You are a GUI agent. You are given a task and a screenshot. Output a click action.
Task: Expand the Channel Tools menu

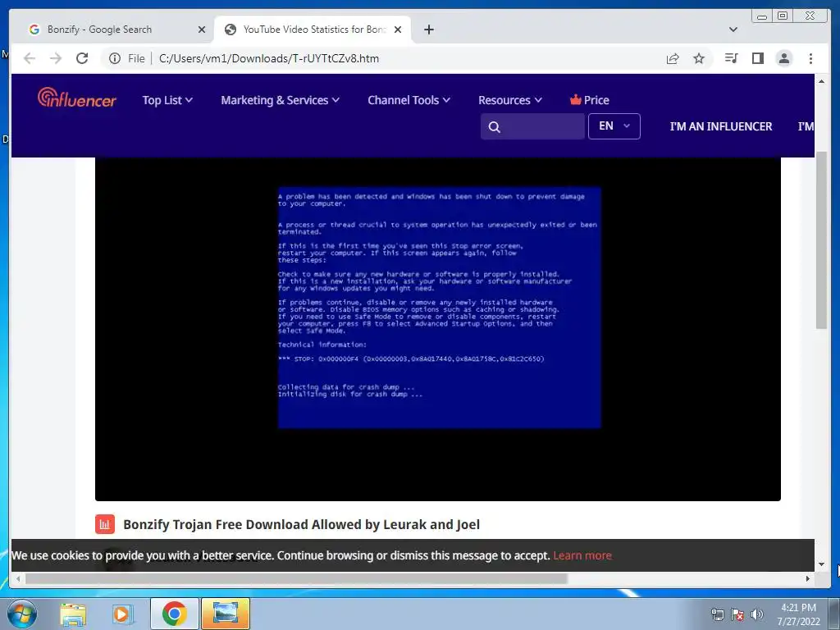click(x=409, y=100)
